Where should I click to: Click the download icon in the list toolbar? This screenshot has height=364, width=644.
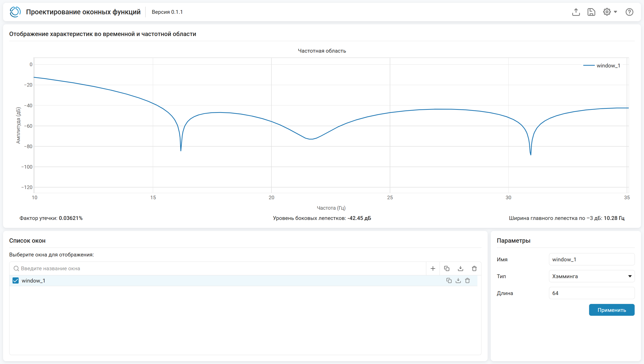461,268
